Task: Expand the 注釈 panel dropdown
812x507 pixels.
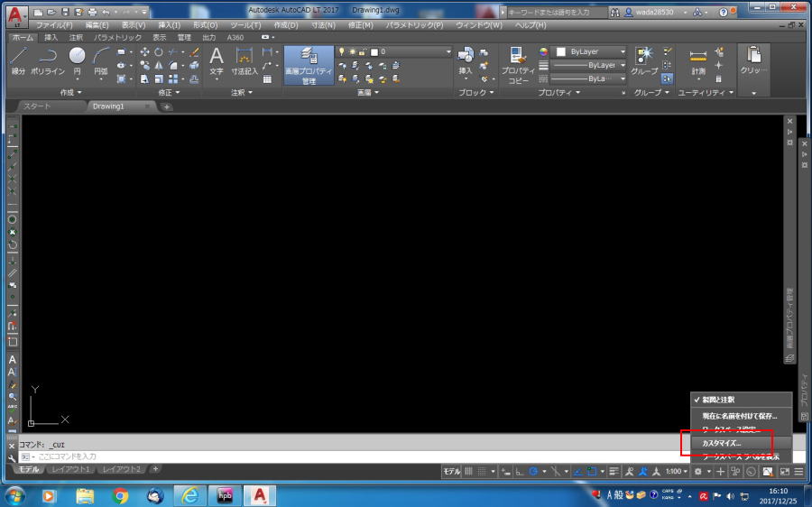Action: pos(242,92)
